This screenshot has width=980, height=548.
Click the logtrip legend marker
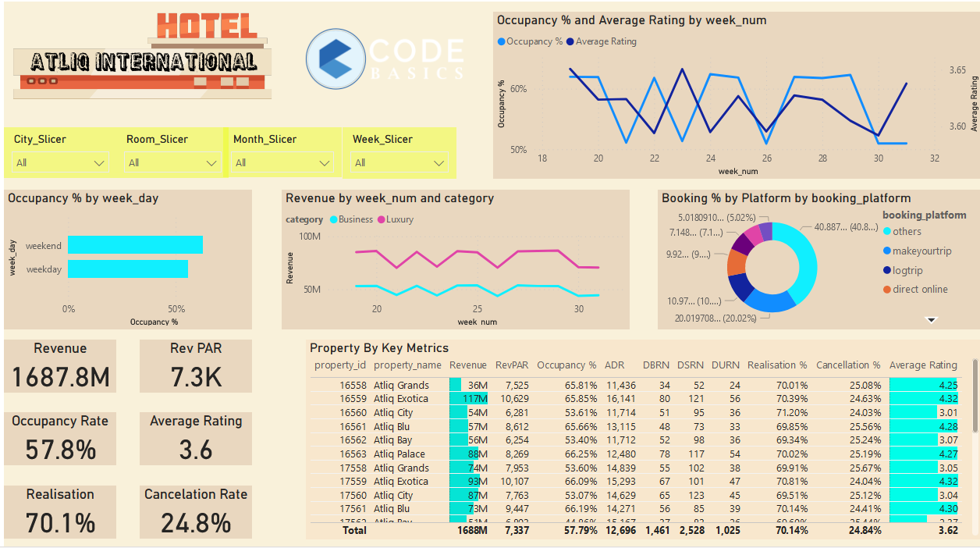pos(887,270)
